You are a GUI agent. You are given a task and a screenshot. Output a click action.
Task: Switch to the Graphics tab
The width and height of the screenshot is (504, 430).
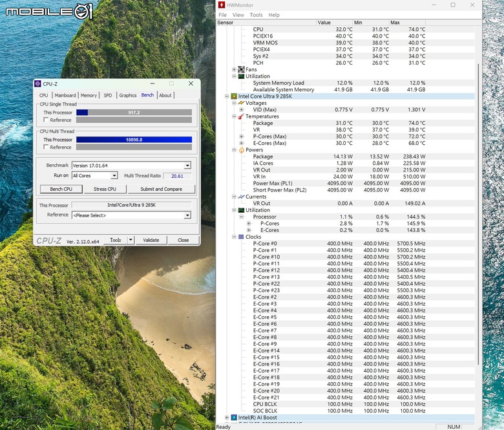pyautogui.click(x=128, y=95)
